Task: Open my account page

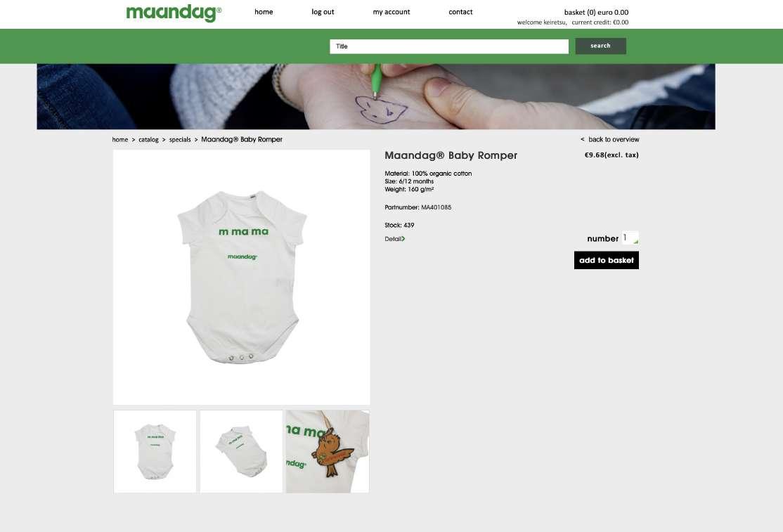Action: tap(391, 12)
